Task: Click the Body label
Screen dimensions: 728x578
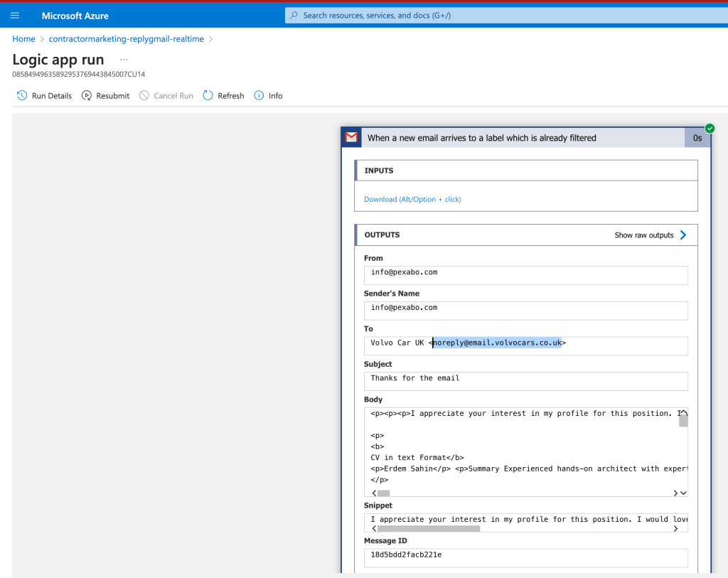Action: tap(373, 400)
